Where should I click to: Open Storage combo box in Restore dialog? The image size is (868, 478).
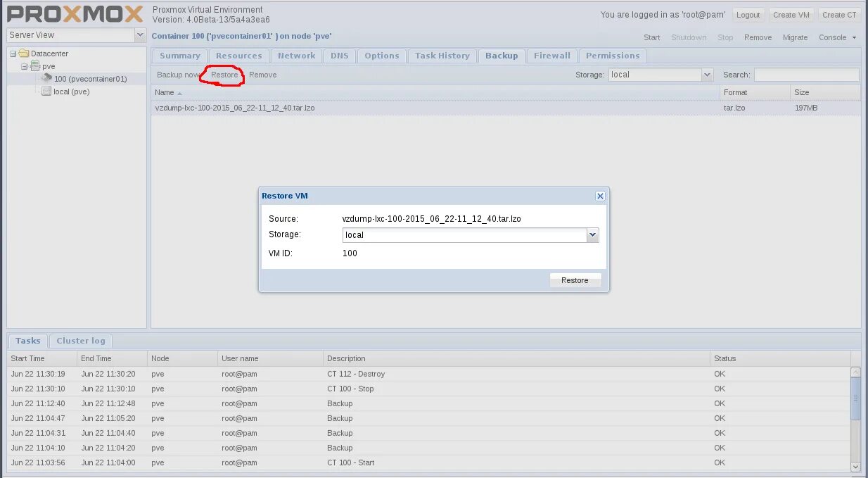click(592, 235)
